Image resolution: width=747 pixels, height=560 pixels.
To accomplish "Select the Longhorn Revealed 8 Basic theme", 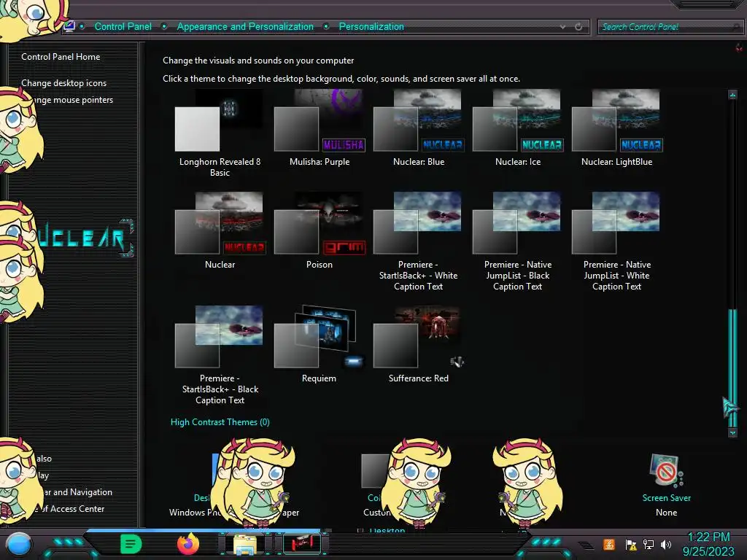I will [x=220, y=133].
